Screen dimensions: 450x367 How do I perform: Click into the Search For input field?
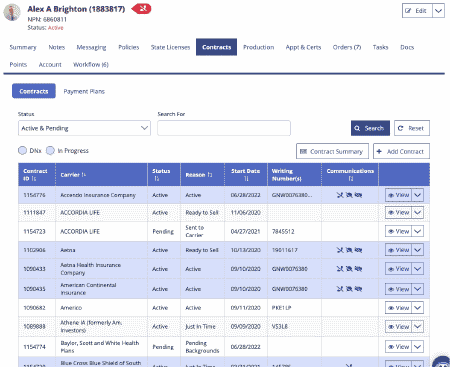pos(224,128)
